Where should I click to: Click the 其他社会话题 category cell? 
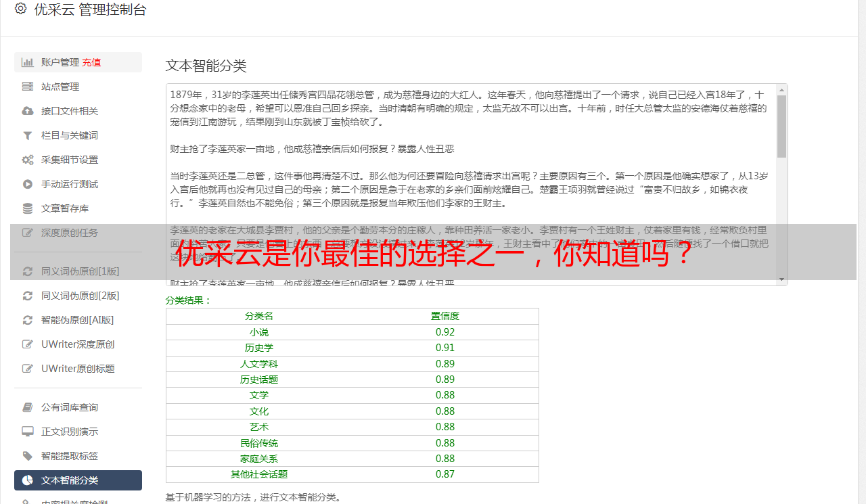coord(259,474)
